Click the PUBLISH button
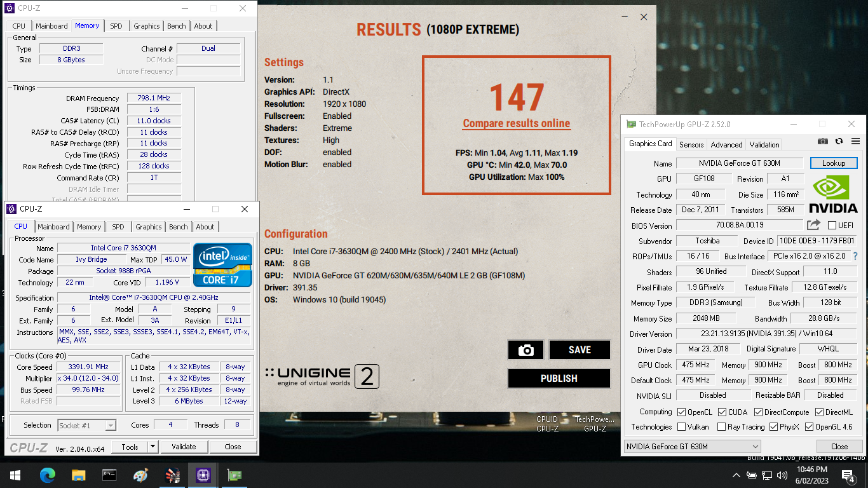Screen dimensions: 868x488 pos(559,378)
